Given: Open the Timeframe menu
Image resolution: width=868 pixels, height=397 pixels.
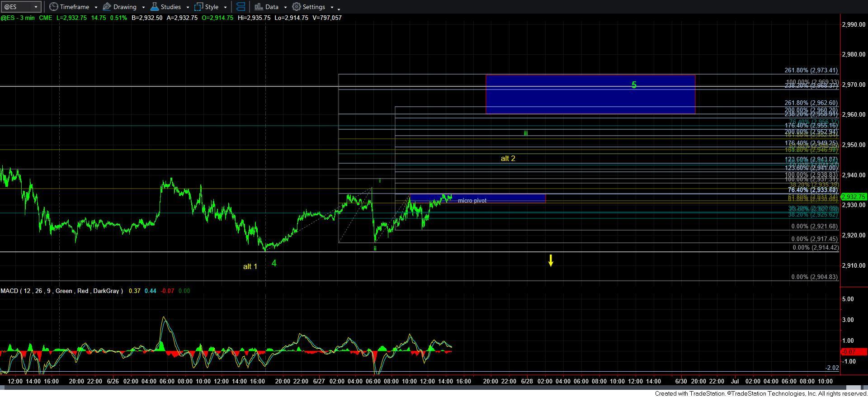Looking at the screenshot, I should click(x=75, y=7).
